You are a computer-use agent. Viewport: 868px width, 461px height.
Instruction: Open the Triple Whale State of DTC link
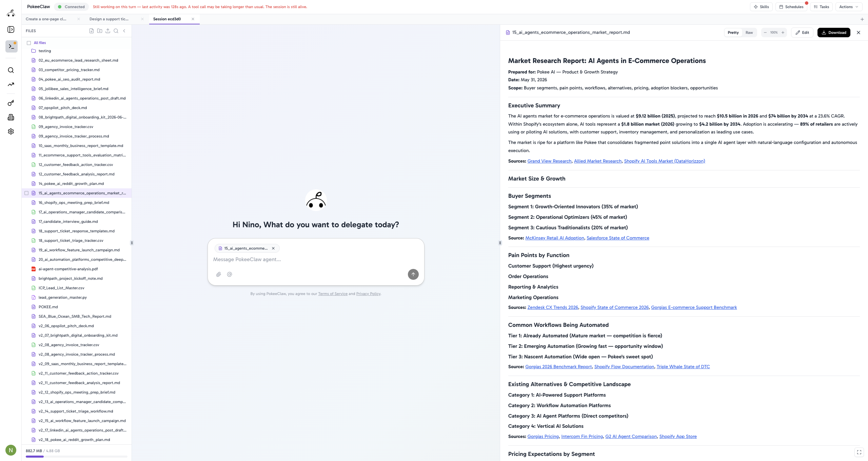[x=683, y=367]
